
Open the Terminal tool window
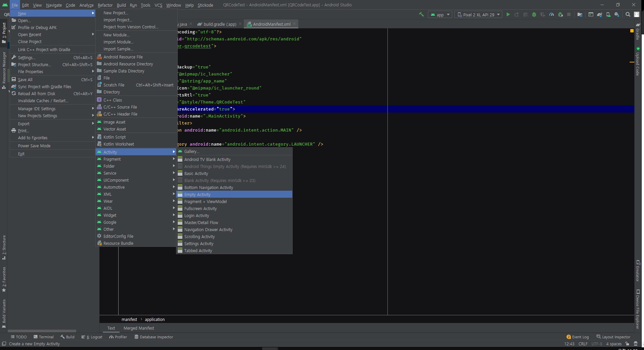point(43,337)
